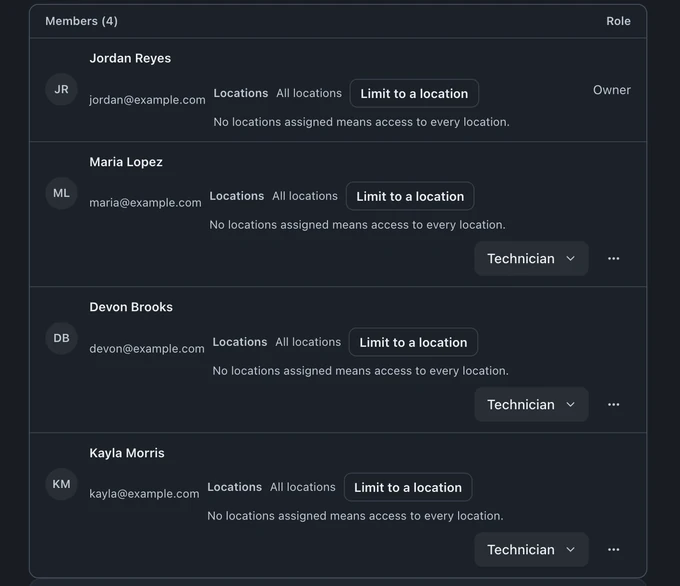Open more options menu for Maria Lopez
Viewport: 680px width, 586px height.
coord(613,259)
